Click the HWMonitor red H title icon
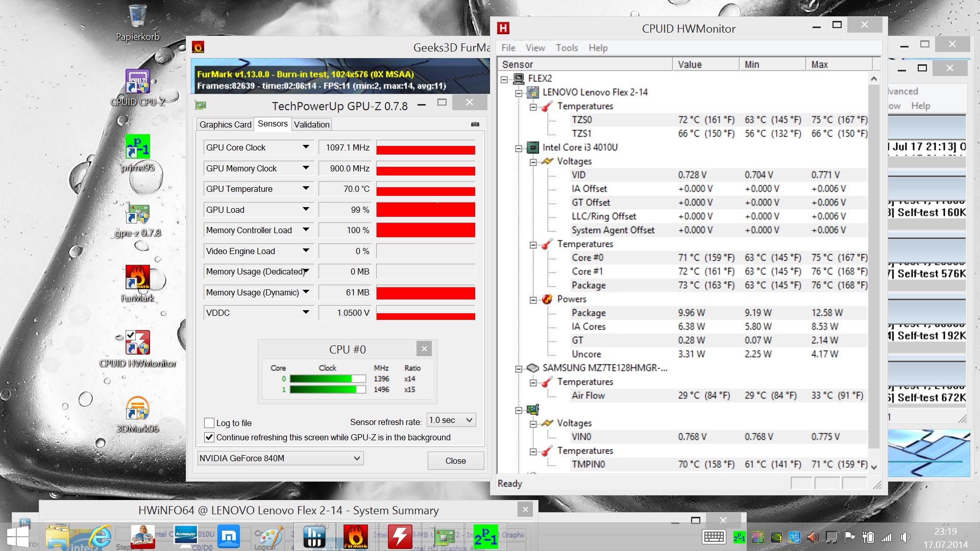Screen dimensions: 980x551 pyautogui.click(x=503, y=29)
